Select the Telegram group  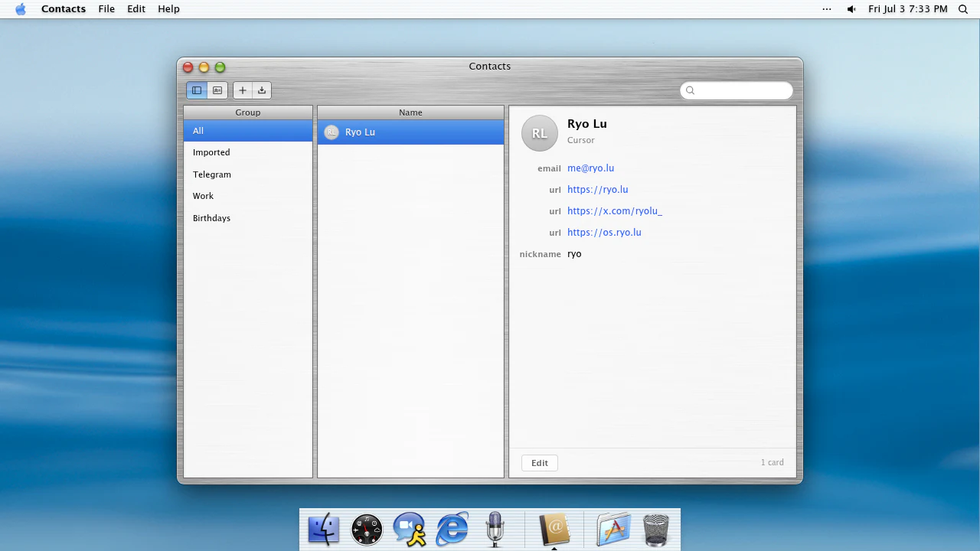point(248,174)
